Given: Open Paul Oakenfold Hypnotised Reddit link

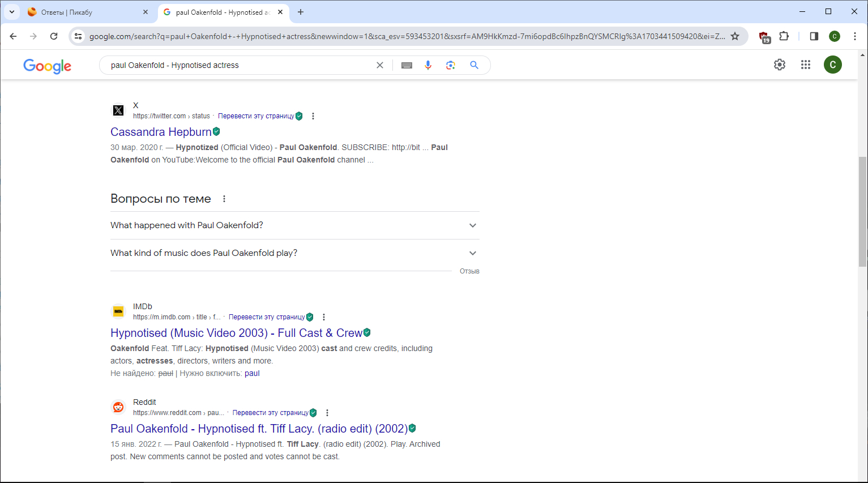Looking at the screenshot, I should point(259,429).
